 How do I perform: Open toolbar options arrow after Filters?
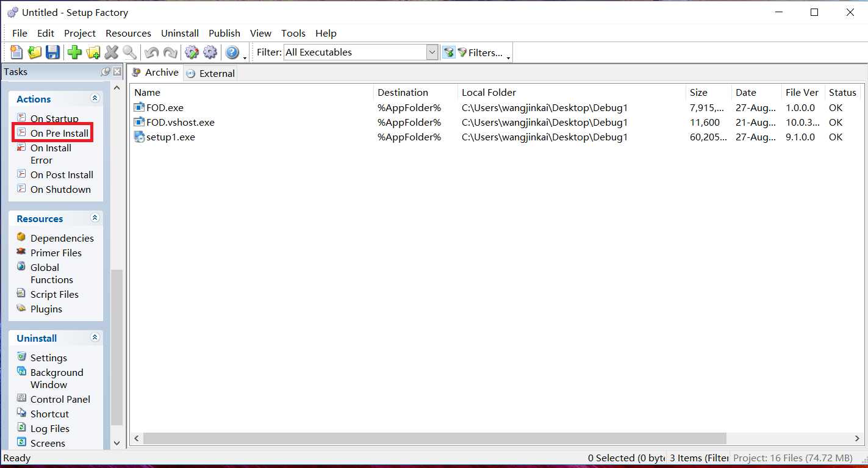[508, 58]
